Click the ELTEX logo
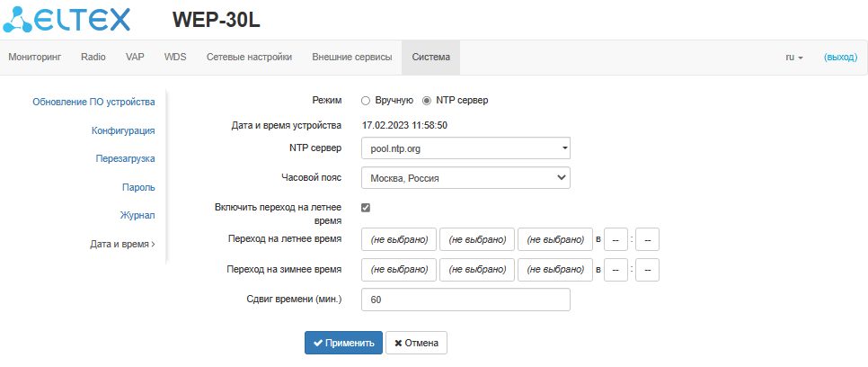The image size is (868, 367). (68, 19)
